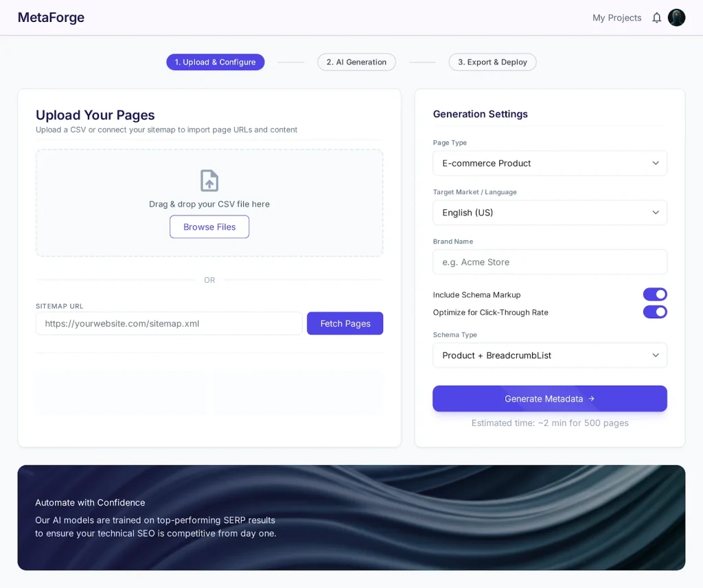Image resolution: width=703 pixels, height=588 pixels.
Task: Click the 'Upload Your Pages' heading
Action: coord(95,115)
